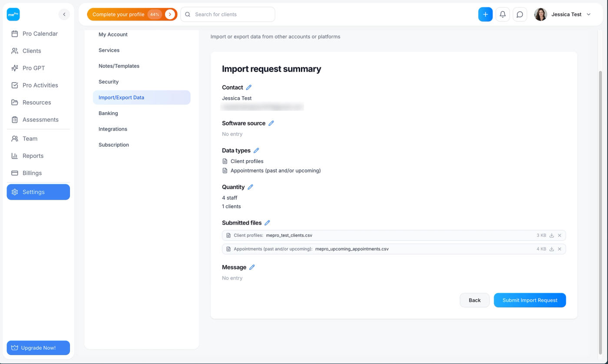Open Services settings tab

(142, 50)
